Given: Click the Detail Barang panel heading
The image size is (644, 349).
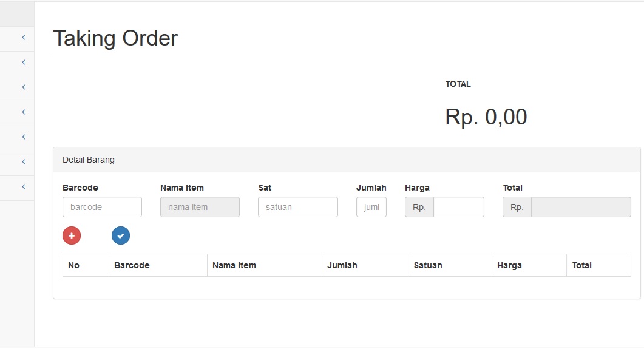Looking at the screenshot, I should coord(89,160).
